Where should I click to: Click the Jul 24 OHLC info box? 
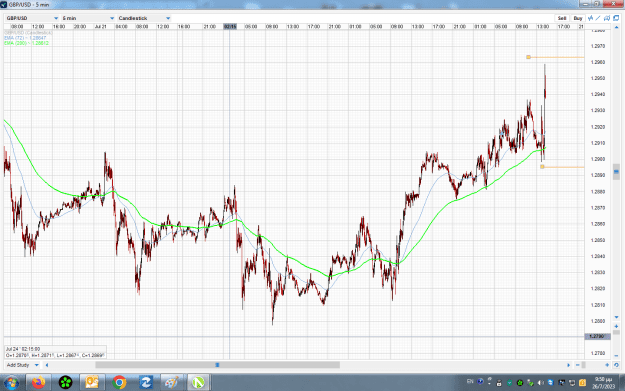point(55,352)
